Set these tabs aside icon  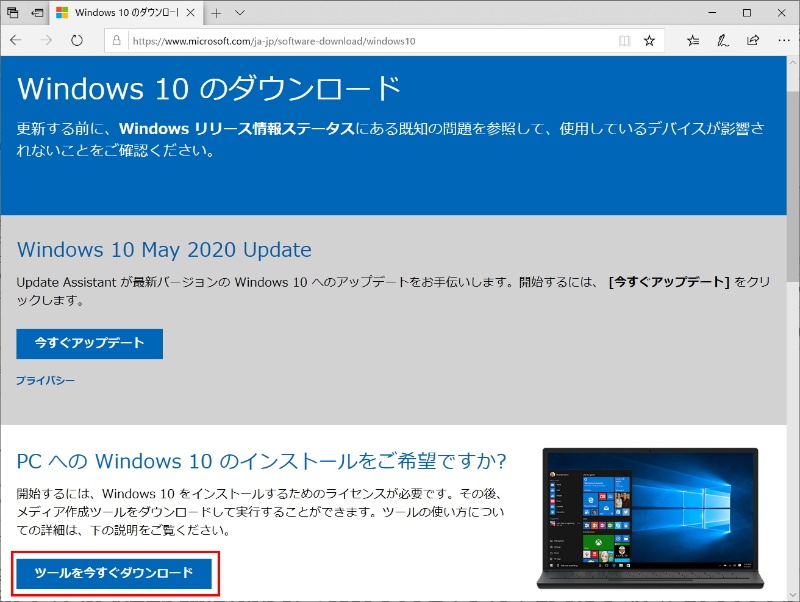(x=37, y=13)
